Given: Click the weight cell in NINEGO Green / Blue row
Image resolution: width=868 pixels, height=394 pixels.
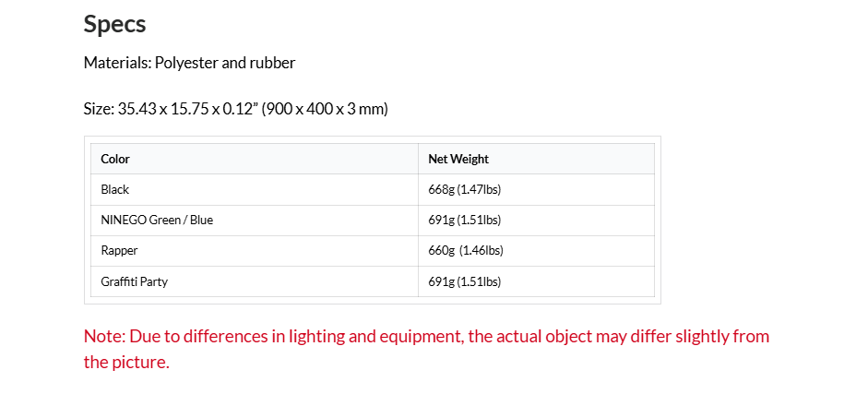Looking at the screenshot, I should (464, 220).
